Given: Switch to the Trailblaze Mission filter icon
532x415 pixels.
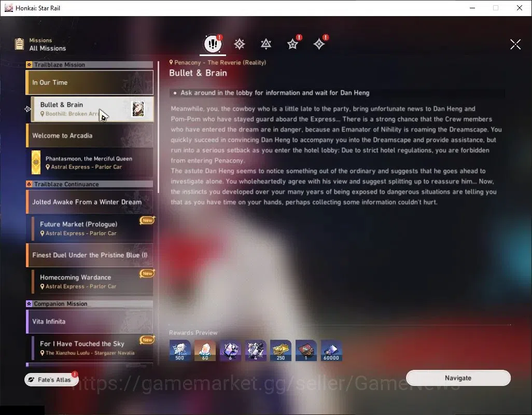Looking at the screenshot, I should pyautogui.click(x=240, y=44).
